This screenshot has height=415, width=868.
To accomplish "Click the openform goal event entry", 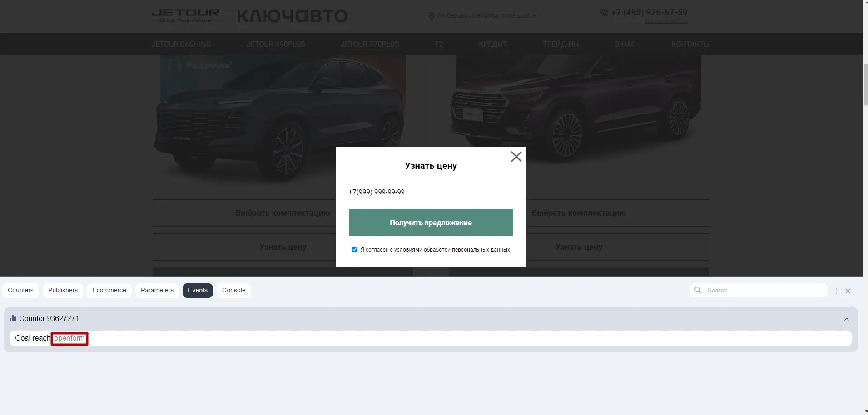I will 69,338.
